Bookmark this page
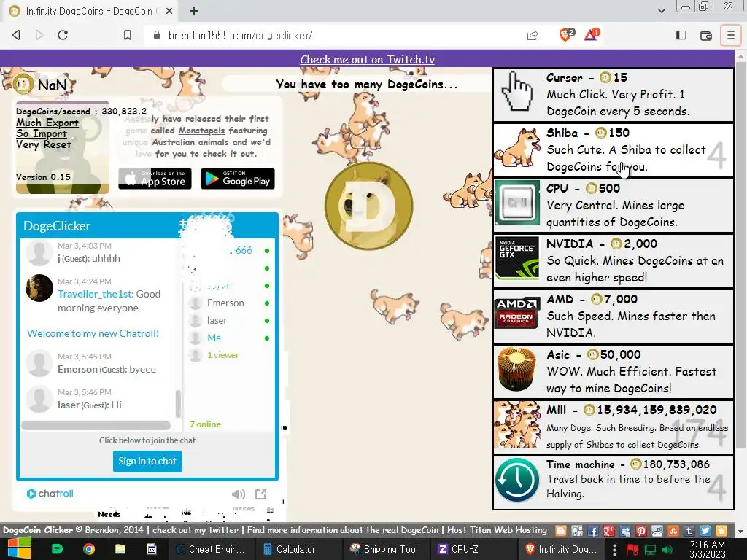Image resolution: width=747 pixels, height=560 pixels. pos(127,35)
